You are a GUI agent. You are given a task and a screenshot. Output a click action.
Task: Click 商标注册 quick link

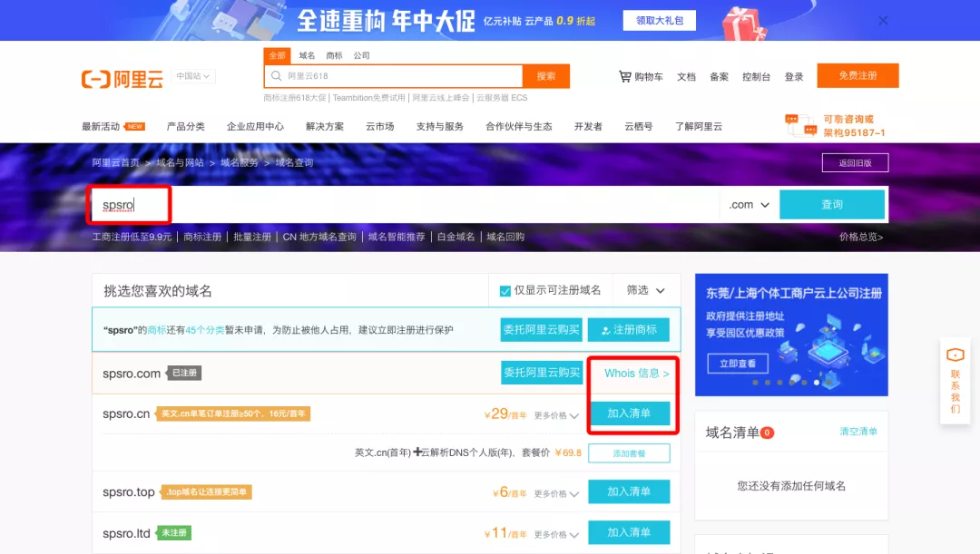pos(202,237)
